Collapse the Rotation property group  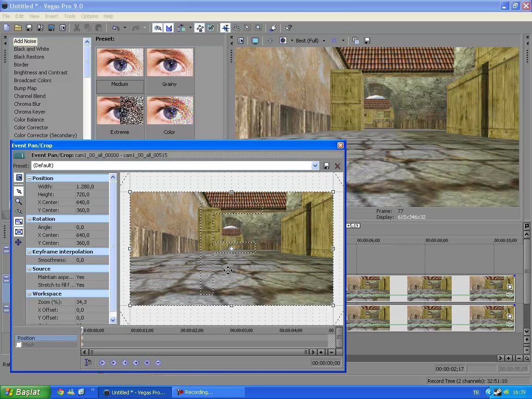pos(29,219)
